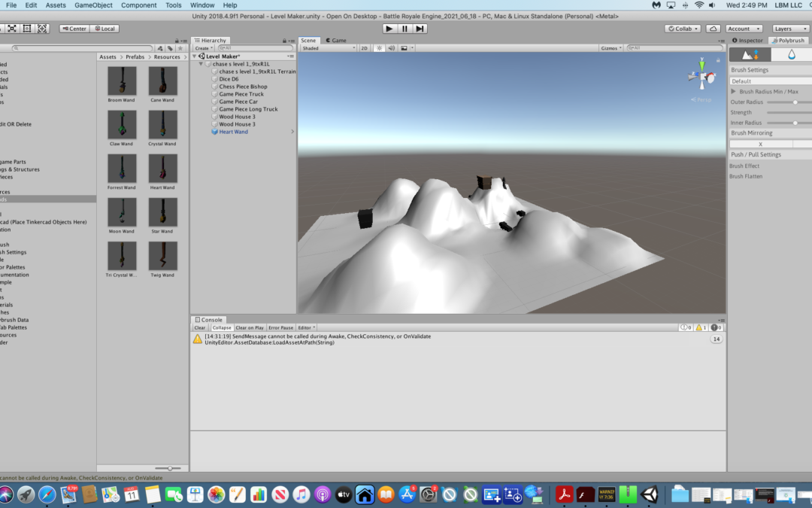Viewport: 812px width, 508px height.
Task: Toggle 2D view mode in Scene
Action: 364,47
